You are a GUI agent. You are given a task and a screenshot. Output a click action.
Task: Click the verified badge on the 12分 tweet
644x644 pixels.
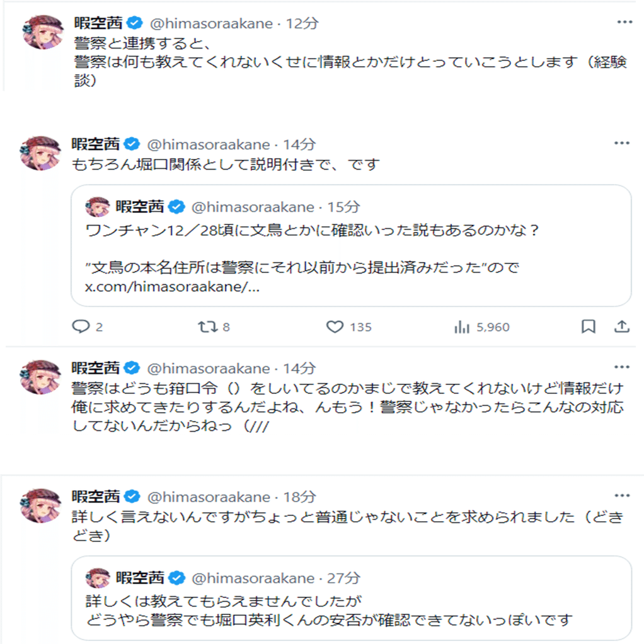(x=134, y=23)
